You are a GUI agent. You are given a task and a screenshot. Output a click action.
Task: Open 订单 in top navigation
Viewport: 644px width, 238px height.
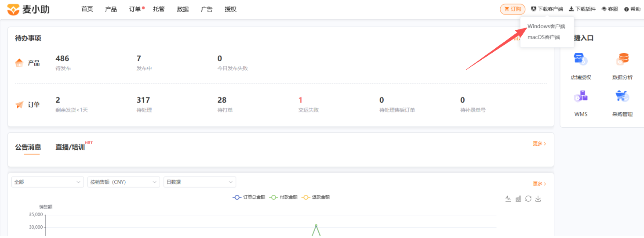coord(135,9)
